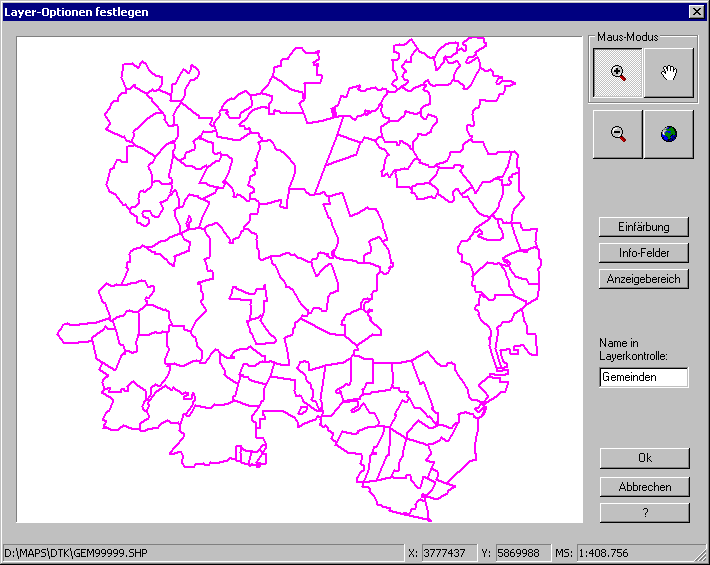Click the Y coordinate value 5869988
The width and height of the screenshot is (710, 565).
click(x=523, y=553)
